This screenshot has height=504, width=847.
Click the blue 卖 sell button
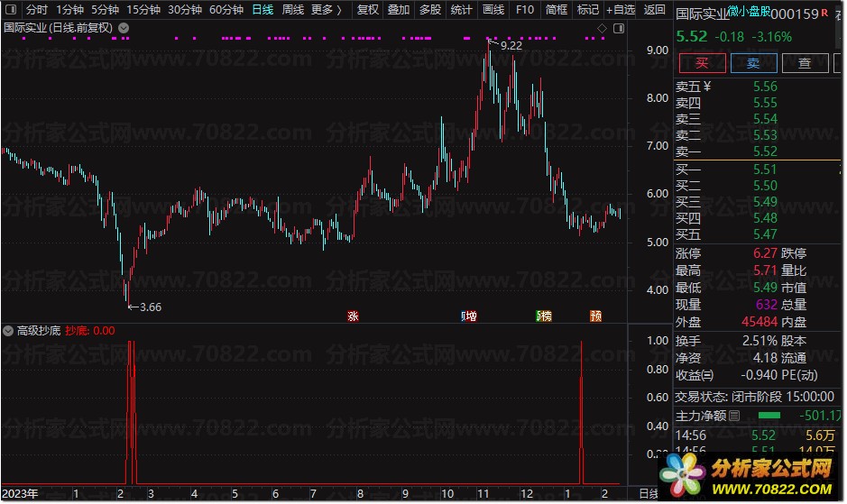pos(753,63)
